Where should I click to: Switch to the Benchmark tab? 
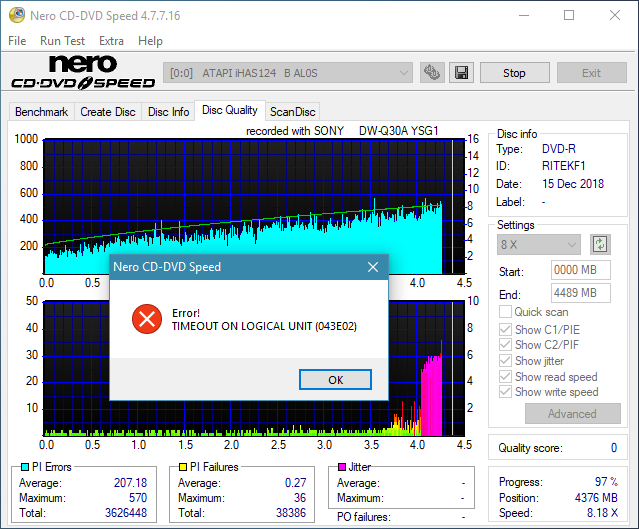tap(42, 112)
